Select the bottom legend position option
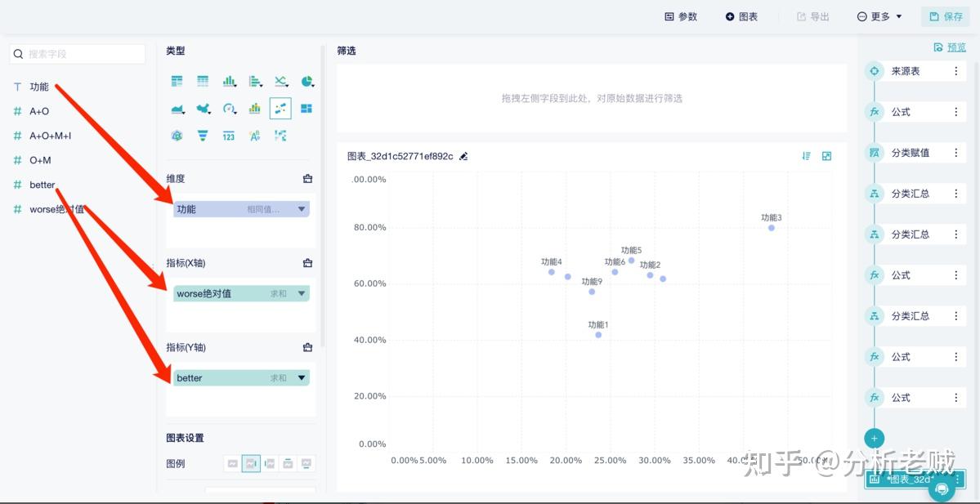The width and height of the screenshot is (980, 504). tap(307, 463)
